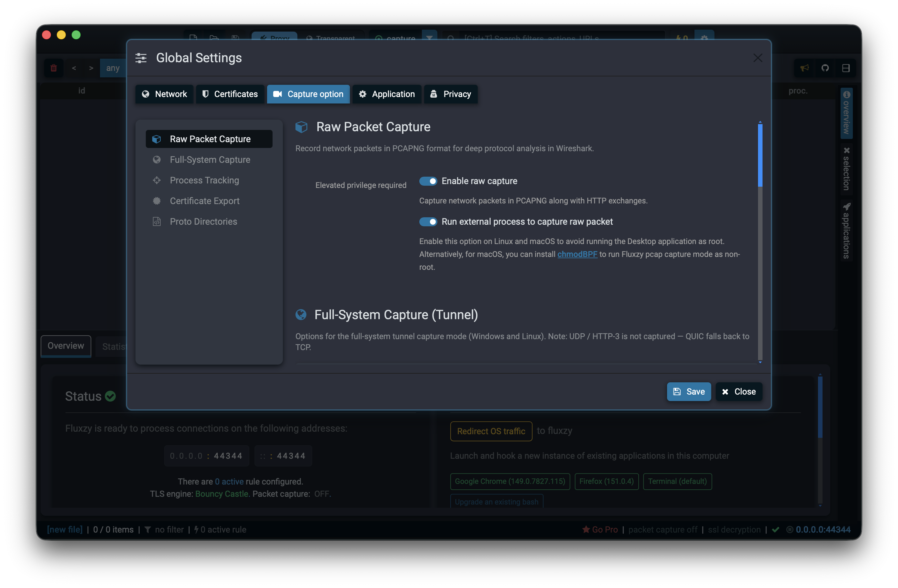Jump to Process Tracking section

pyautogui.click(x=209, y=180)
